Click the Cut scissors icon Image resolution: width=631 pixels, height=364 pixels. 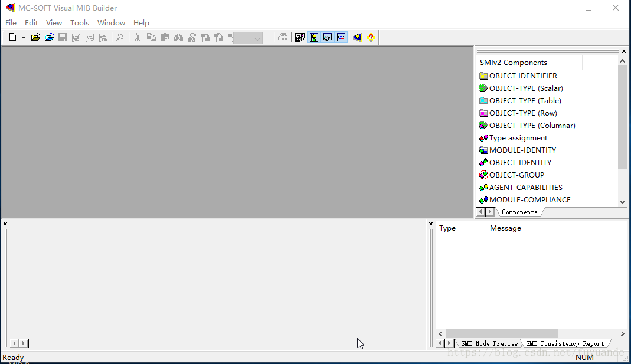pyautogui.click(x=138, y=37)
